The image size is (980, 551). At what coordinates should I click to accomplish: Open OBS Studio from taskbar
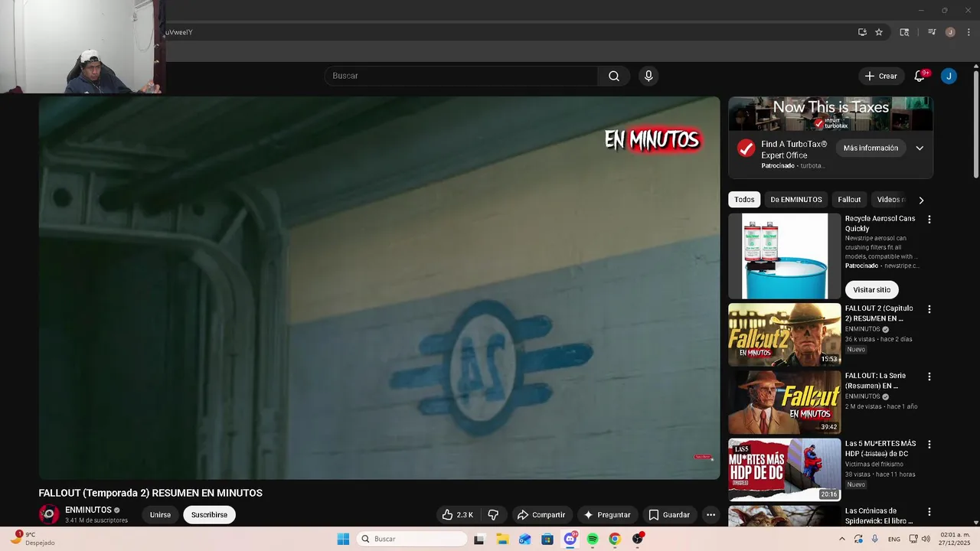tap(638, 539)
